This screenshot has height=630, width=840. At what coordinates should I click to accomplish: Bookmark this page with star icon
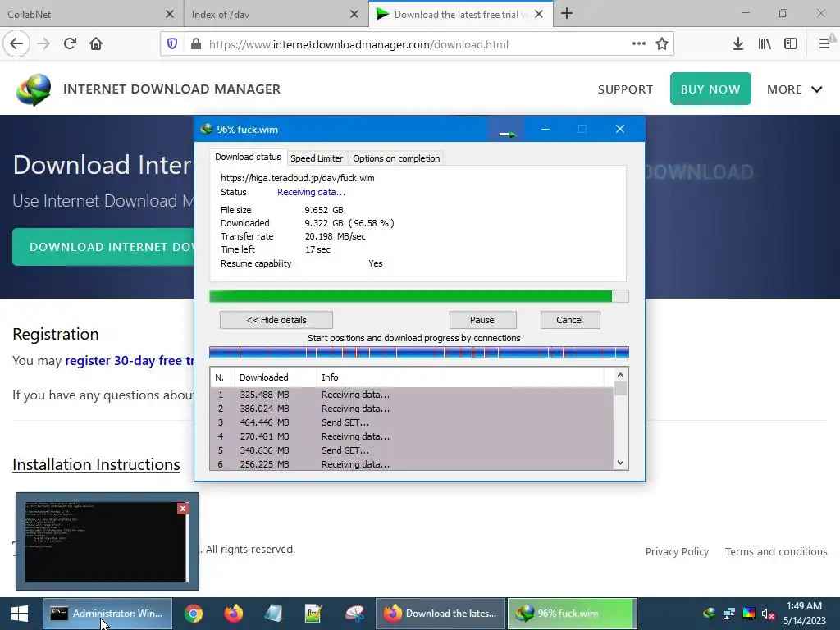[x=662, y=44]
